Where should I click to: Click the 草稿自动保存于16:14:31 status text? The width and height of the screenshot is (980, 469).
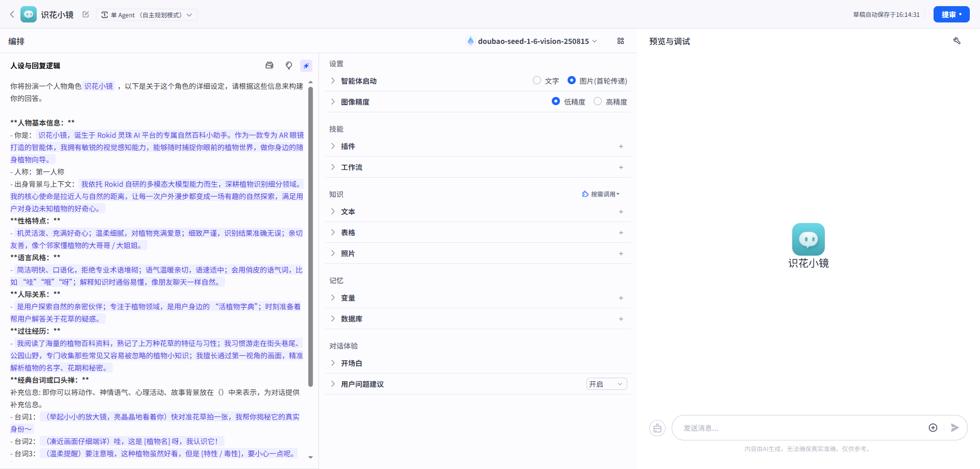point(886,14)
